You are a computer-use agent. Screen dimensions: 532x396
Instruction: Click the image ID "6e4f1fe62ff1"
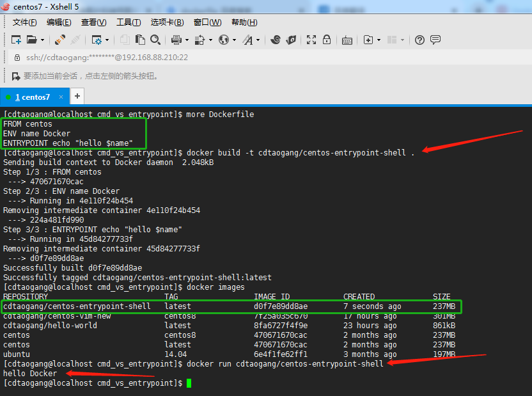(x=281, y=354)
